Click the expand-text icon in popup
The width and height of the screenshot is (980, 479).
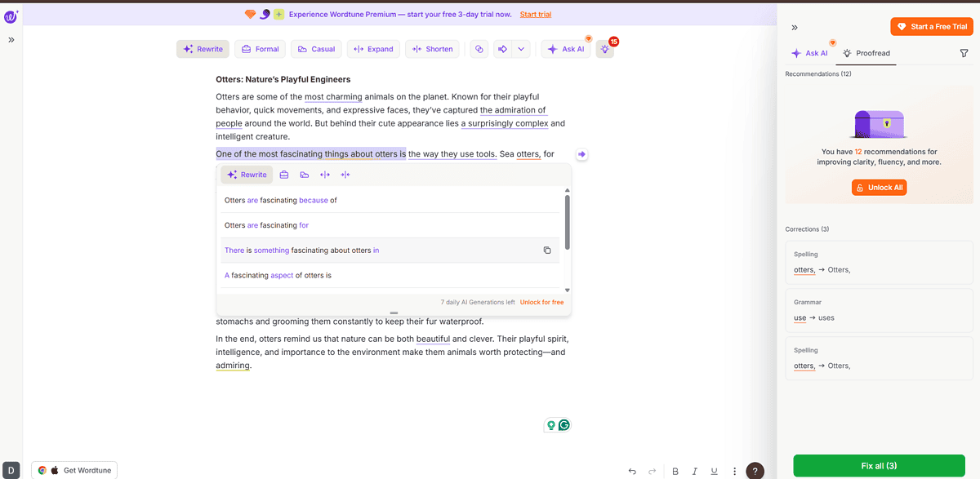325,175
